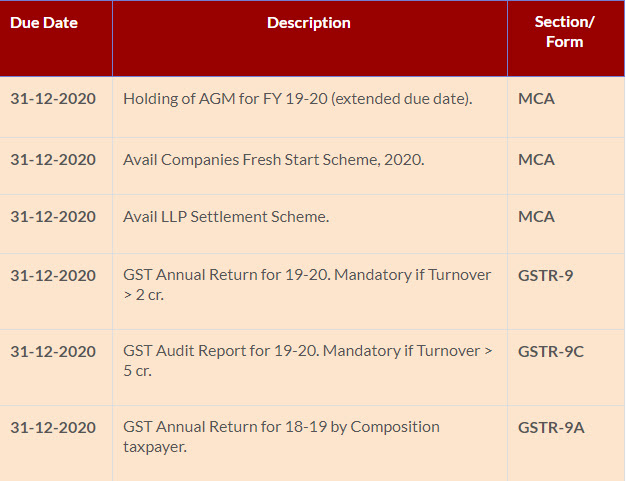This screenshot has height=481, width=626.
Task: Click Avail Companies Fresh Start Scheme text
Action: [273, 159]
